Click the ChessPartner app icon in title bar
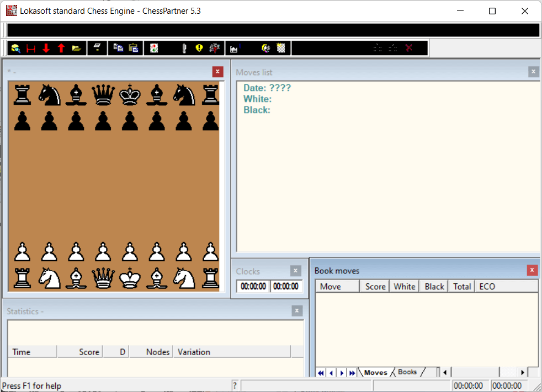Image resolution: width=542 pixels, height=392 pixels. coord(12,10)
